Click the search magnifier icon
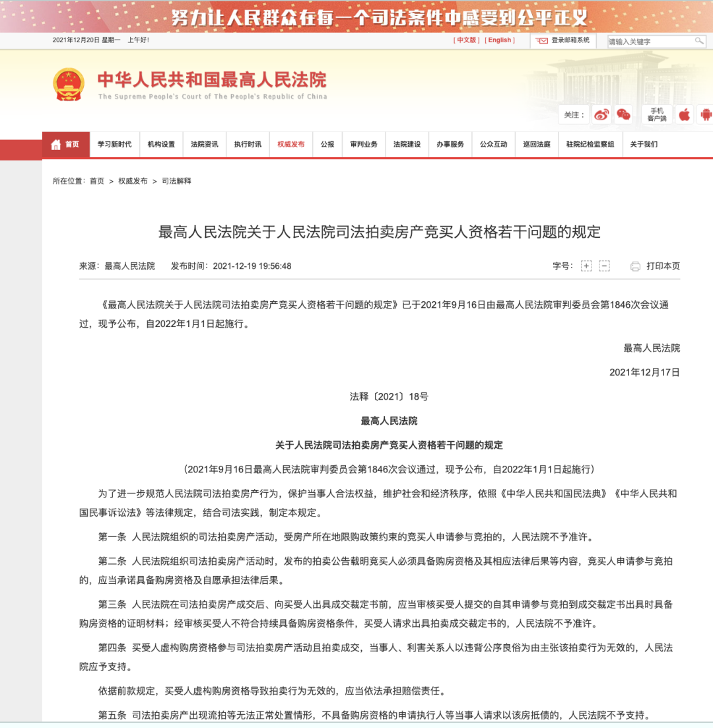Viewport: 713px width, 728px height. (698, 42)
